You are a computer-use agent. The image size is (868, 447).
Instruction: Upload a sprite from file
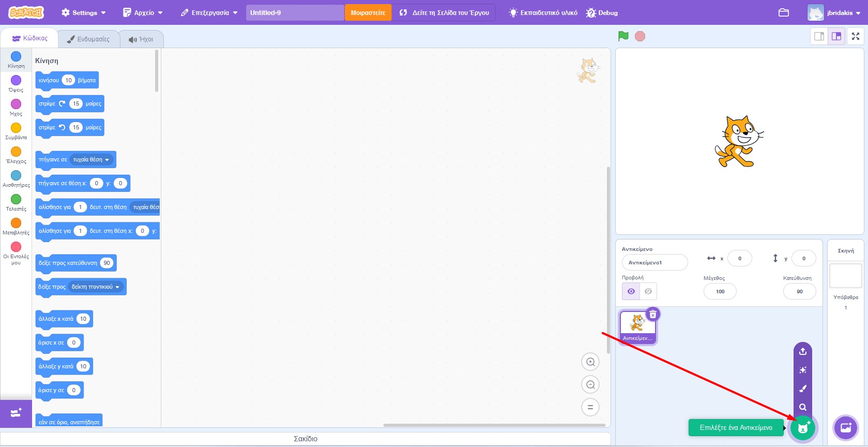tap(803, 351)
